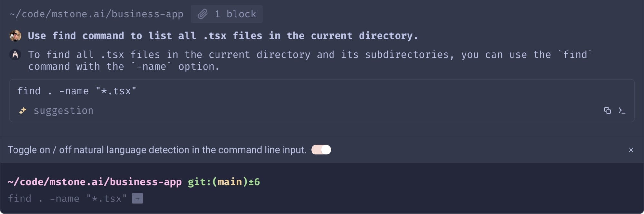Viewport: 644px width, 214px height.
Task: Click the inline `-name` option text
Action: [151, 67]
